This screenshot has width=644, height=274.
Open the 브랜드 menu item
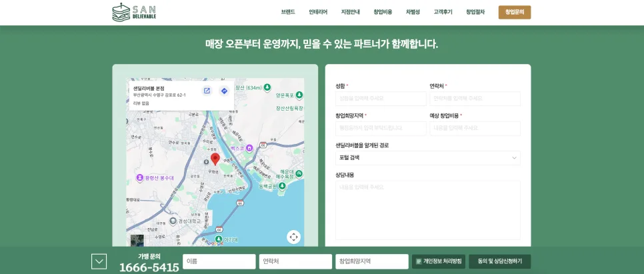[x=288, y=12]
